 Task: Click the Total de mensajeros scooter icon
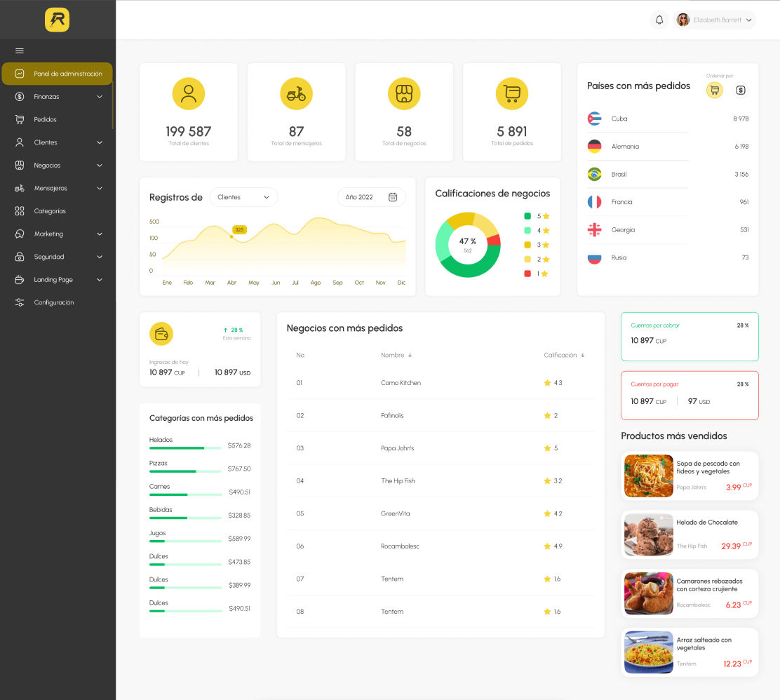(297, 93)
